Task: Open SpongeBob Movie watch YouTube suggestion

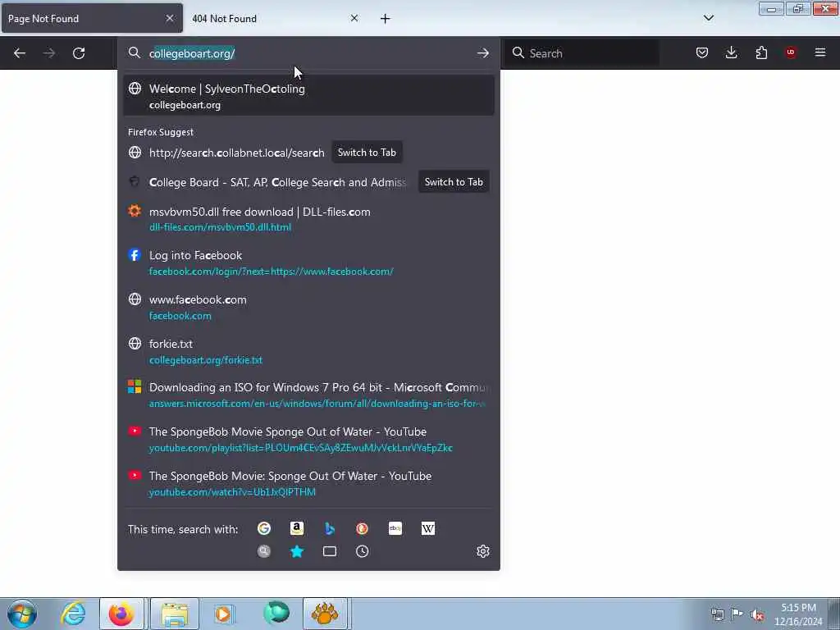Action: pyautogui.click(x=308, y=484)
